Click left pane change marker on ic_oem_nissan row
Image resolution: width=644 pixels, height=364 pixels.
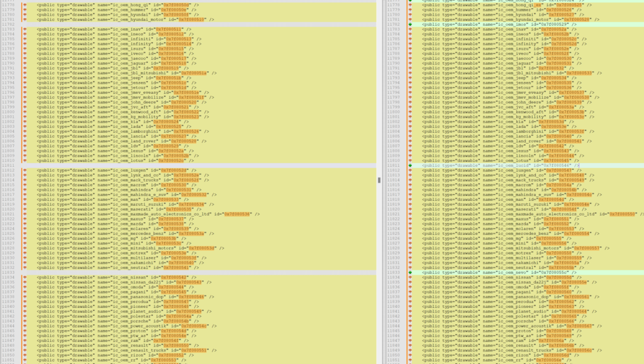pyautogui.click(x=25, y=277)
